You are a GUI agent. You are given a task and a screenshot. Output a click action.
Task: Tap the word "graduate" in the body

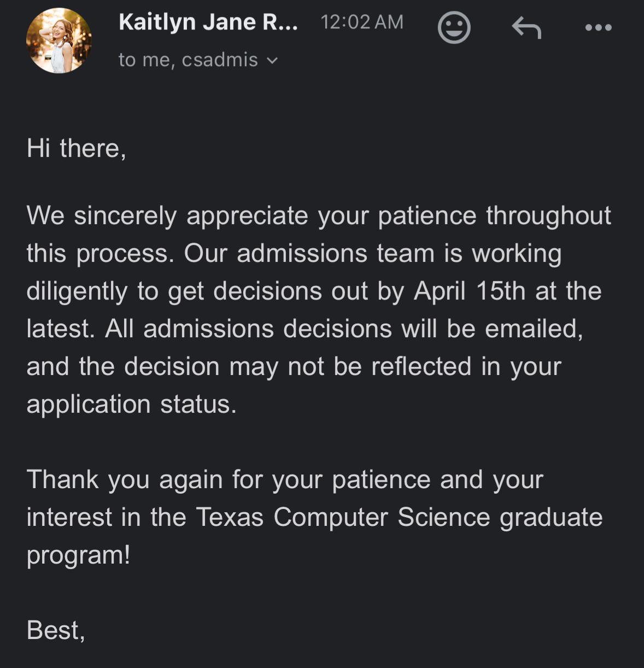click(x=551, y=517)
